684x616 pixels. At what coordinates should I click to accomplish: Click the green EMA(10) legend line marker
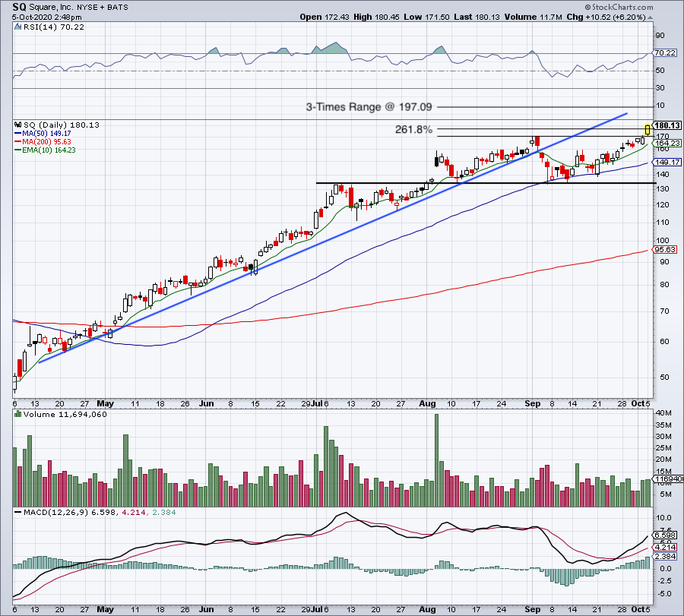tap(18, 150)
